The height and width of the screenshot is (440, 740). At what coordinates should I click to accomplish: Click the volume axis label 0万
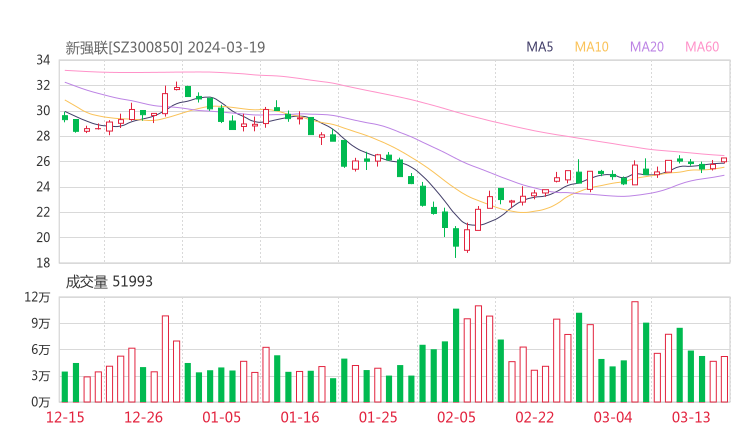(41, 402)
